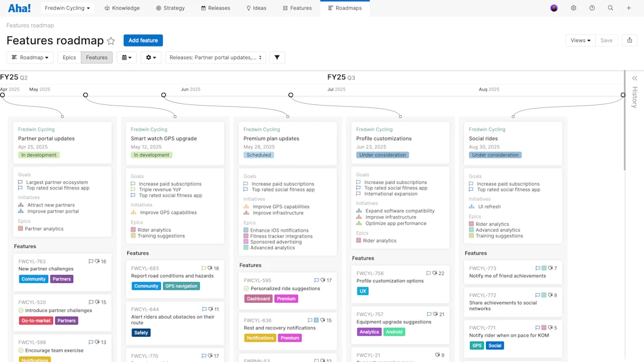Open the Social tag on FWCYL-771

coord(494,346)
